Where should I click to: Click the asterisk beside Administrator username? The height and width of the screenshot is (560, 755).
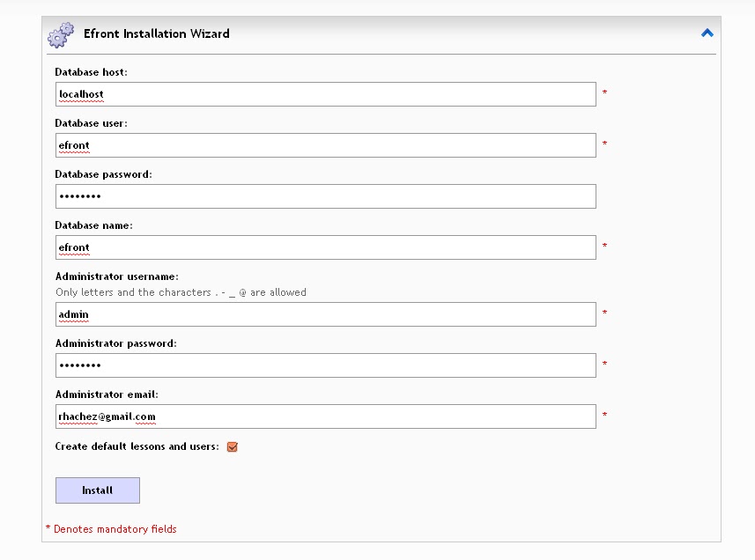point(604,313)
